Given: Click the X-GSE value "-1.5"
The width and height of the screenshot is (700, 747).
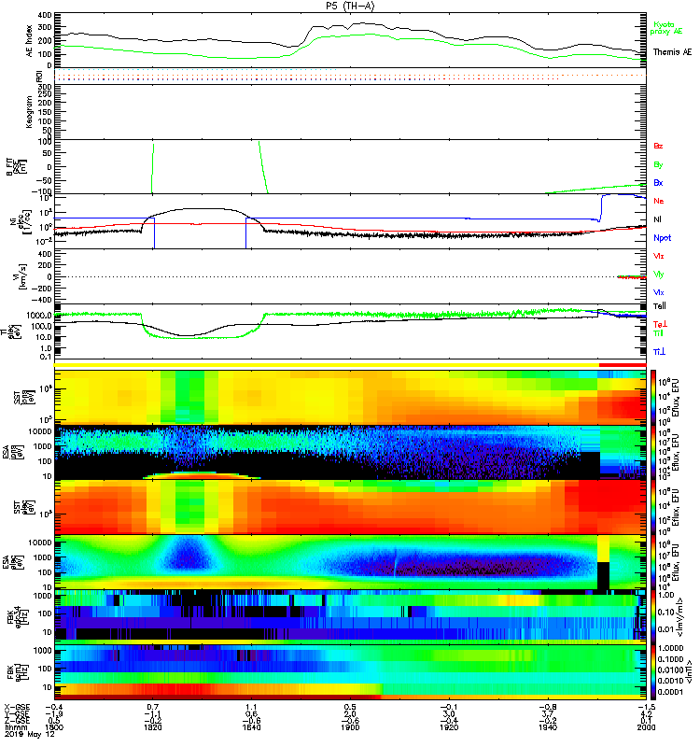Looking at the screenshot, I should pos(646,707).
